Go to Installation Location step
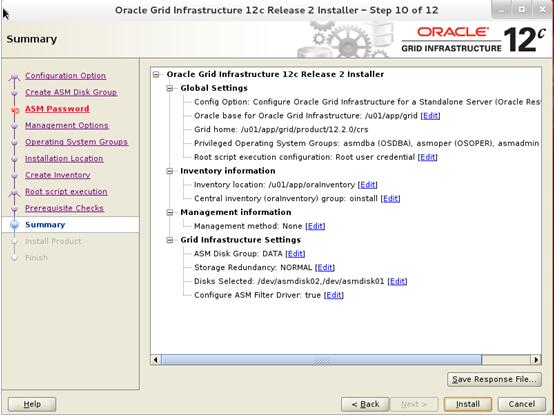 64,159
